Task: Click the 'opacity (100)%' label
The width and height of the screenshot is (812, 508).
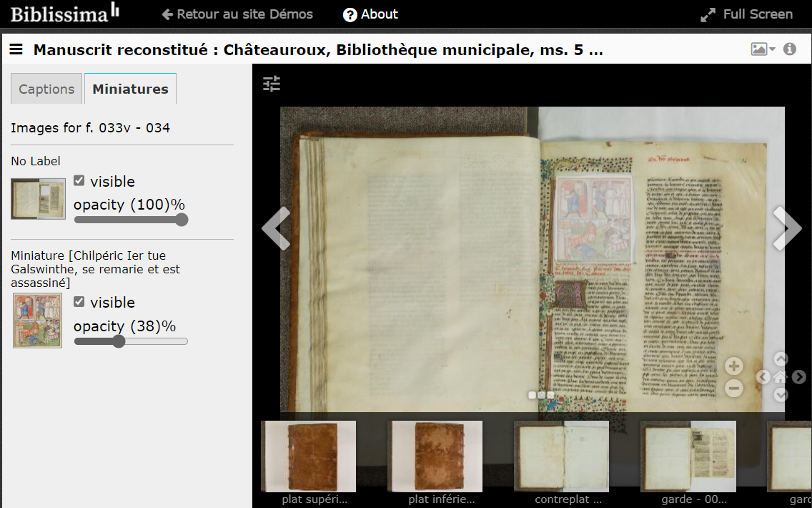Action: pyautogui.click(x=129, y=205)
